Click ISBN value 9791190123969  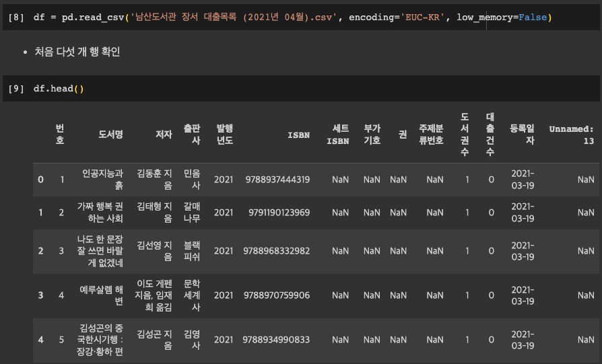pyautogui.click(x=279, y=213)
